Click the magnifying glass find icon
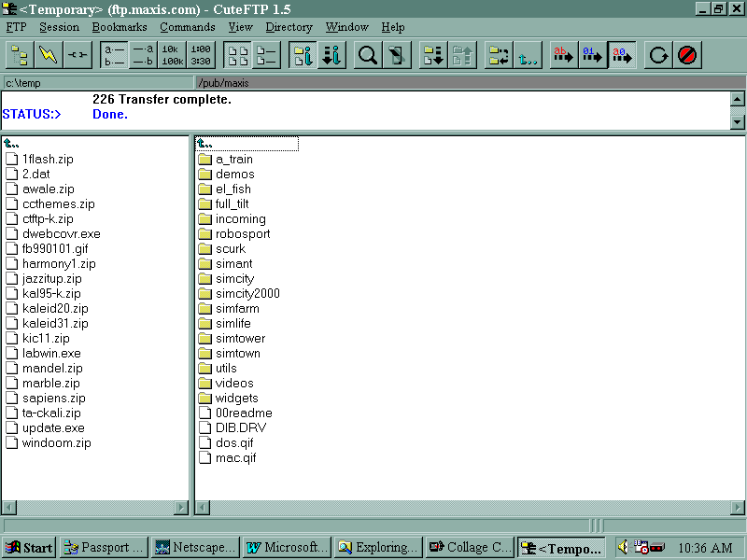Image resolution: width=747 pixels, height=560 pixels. pos(369,55)
